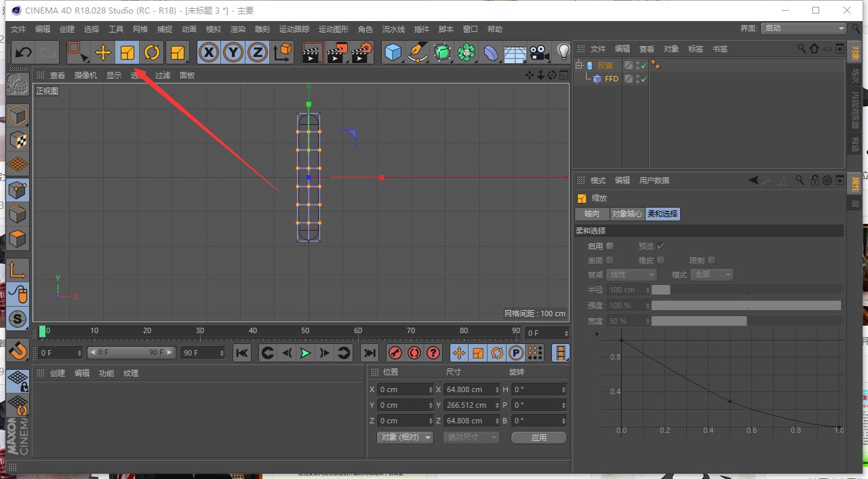Uncheck the 预览 checkbox

tap(661, 246)
